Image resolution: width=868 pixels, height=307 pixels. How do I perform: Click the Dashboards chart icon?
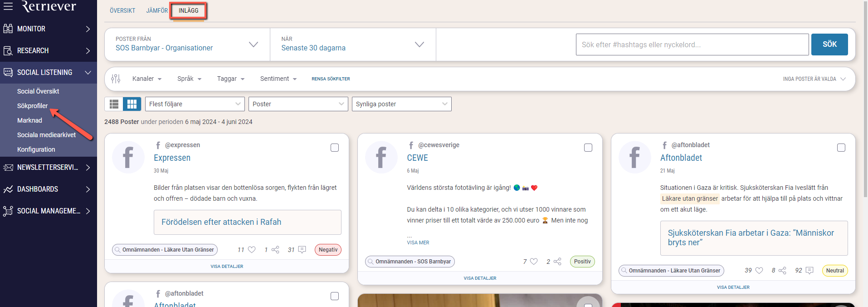8,189
